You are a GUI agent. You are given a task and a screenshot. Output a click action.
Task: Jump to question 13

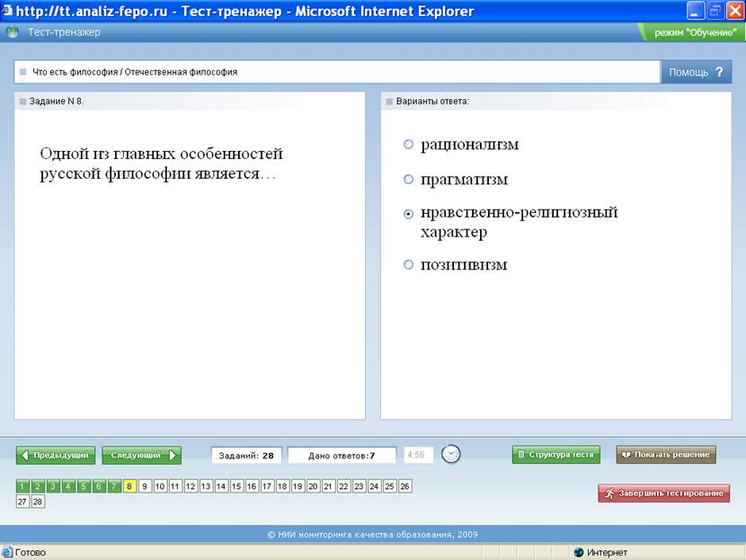[x=206, y=486]
